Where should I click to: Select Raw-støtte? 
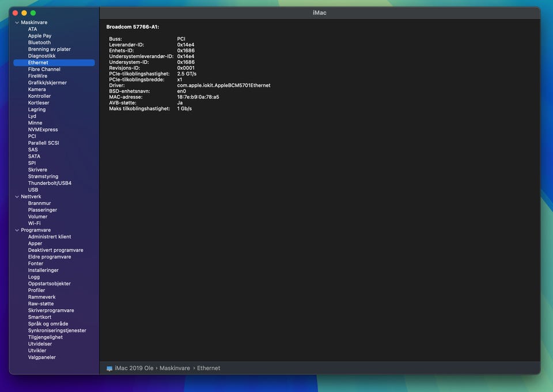pos(41,304)
